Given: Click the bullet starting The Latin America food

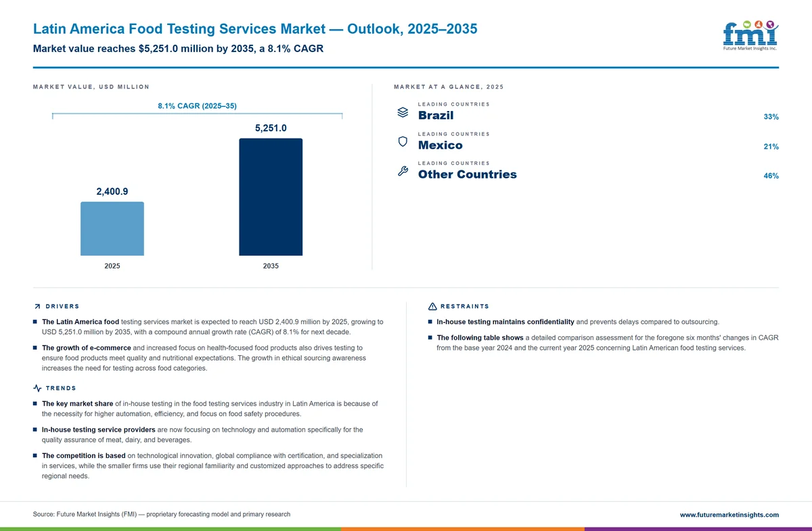Looking at the screenshot, I should click(212, 327).
